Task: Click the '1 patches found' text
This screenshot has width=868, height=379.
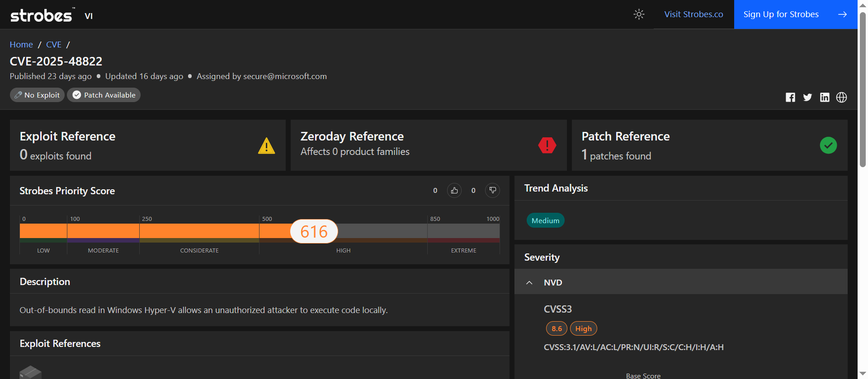Action: [x=616, y=155]
